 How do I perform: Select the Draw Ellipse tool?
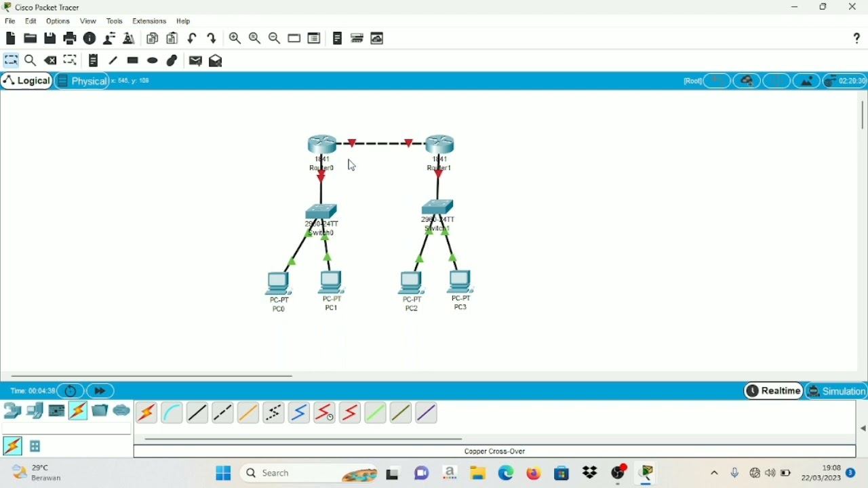click(153, 61)
